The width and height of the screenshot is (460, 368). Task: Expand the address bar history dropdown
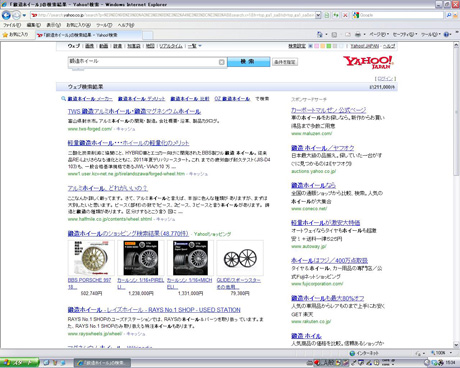(318, 15)
